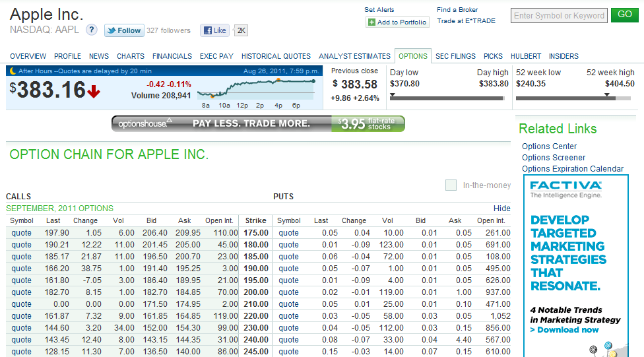
Task: Open Set Alerts link
Action: tap(379, 9)
